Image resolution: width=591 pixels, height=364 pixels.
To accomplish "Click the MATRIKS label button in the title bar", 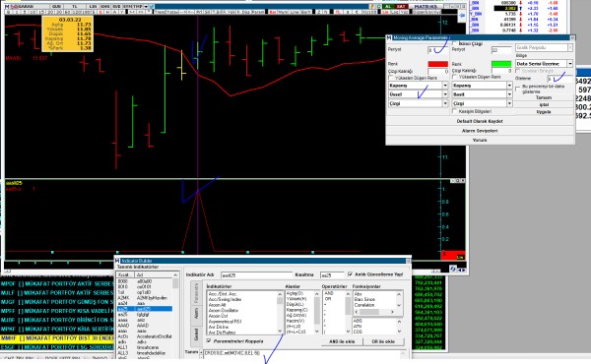I will (x=426, y=7).
